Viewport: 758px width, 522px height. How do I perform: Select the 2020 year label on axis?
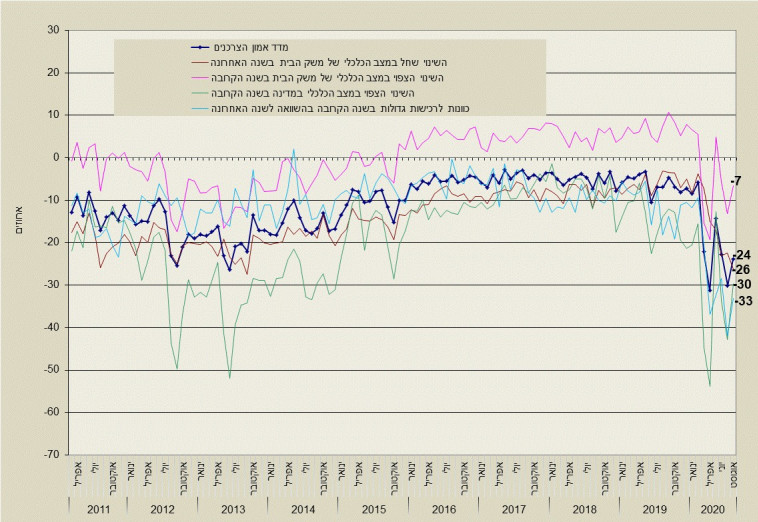point(714,509)
